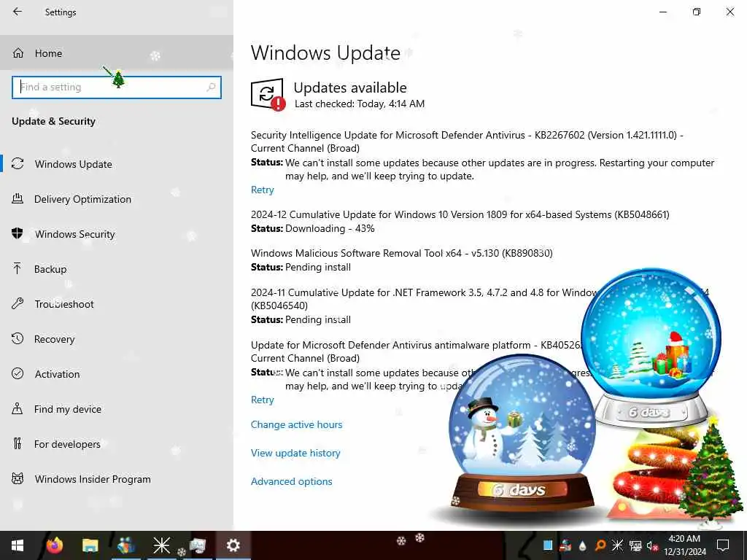
Task: Click the Backup upward arrow icon
Action: point(18,269)
